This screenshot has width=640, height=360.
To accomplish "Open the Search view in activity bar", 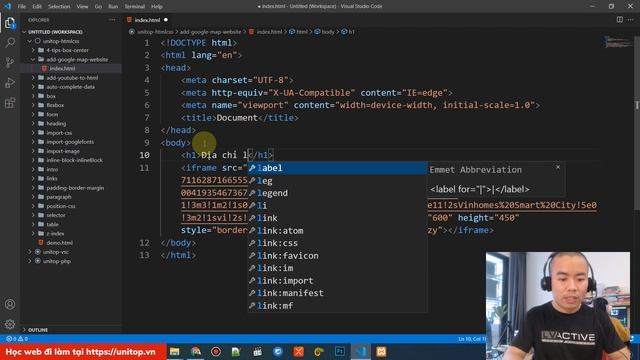I will pyautogui.click(x=10, y=42).
